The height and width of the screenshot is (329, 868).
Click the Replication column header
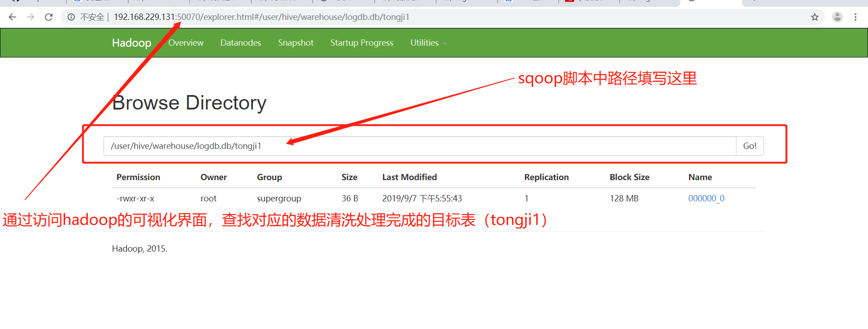[547, 177]
